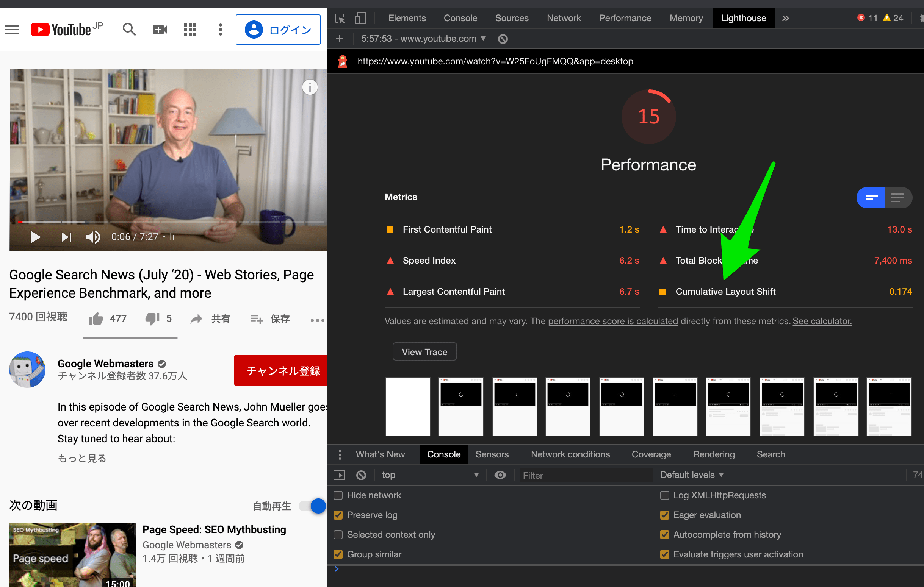Open Page Speed: SEO Mythbusting title

(x=214, y=529)
